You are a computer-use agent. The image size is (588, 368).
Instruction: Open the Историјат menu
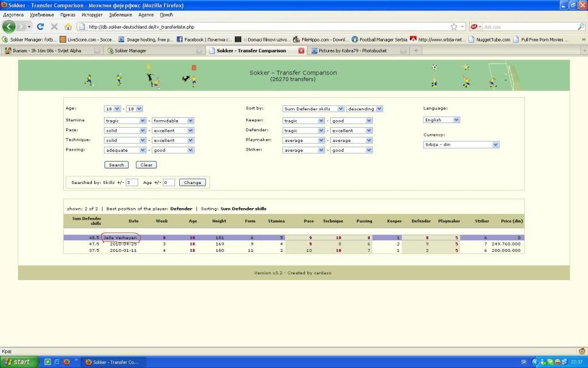[x=92, y=15]
